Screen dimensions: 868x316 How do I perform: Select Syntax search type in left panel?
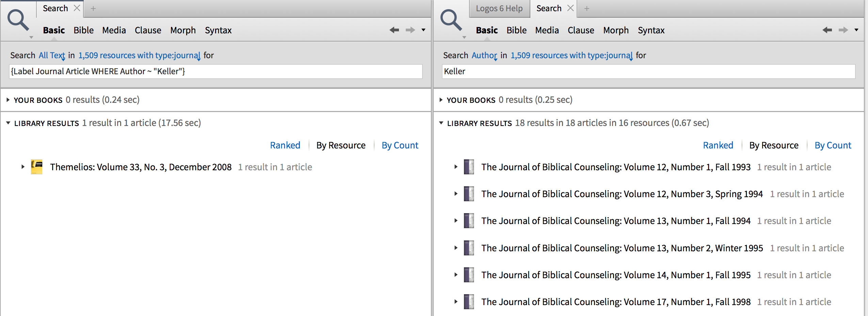point(218,30)
